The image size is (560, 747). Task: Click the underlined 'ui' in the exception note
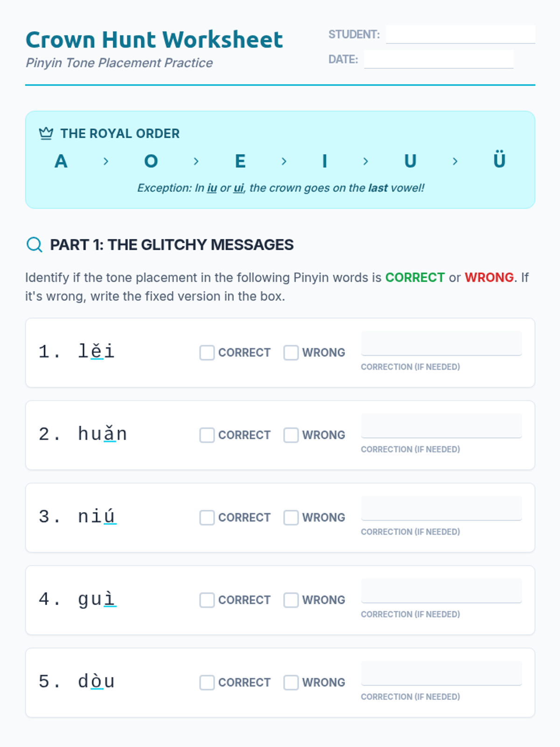(x=238, y=188)
